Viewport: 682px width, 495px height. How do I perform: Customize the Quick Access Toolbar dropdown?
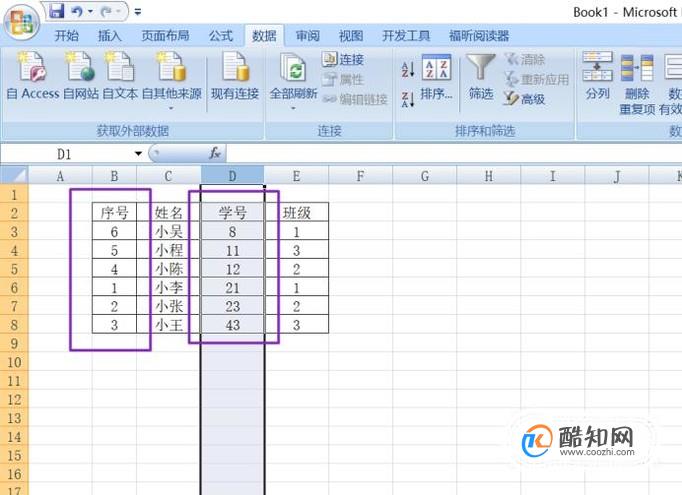[138, 12]
